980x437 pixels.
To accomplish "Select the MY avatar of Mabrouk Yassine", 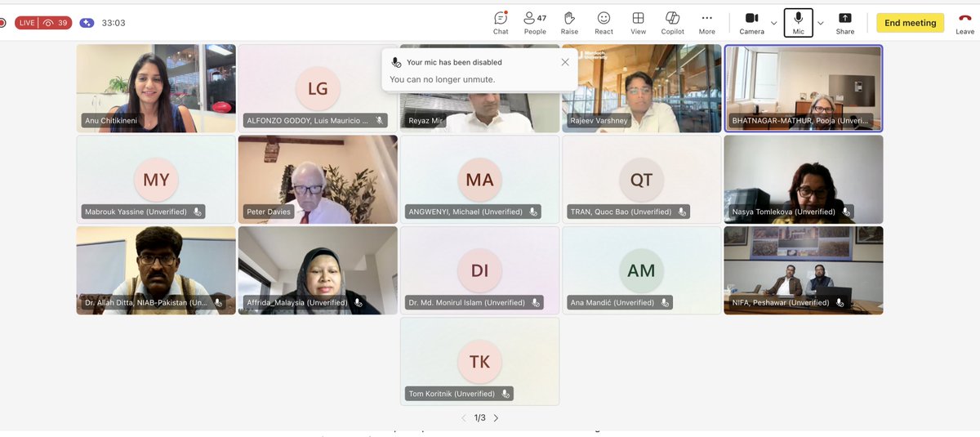I will pyautogui.click(x=156, y=179).
